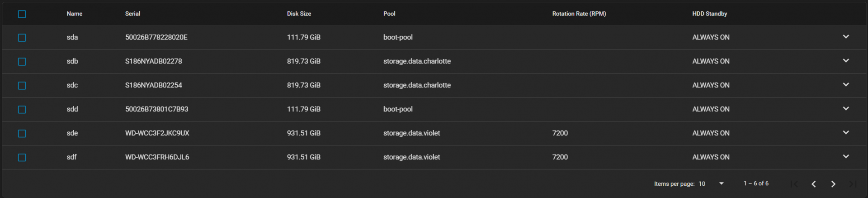This screenshot has width=868, height=198.
Task: Expand details for disk sdd
Action: (x=846, y=109)
